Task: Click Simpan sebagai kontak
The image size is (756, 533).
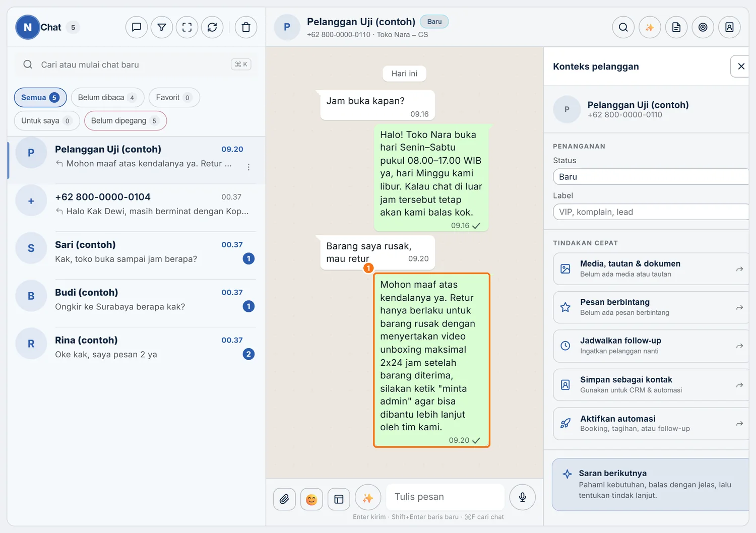Action: pyautogui.click(x=651, y=385)
